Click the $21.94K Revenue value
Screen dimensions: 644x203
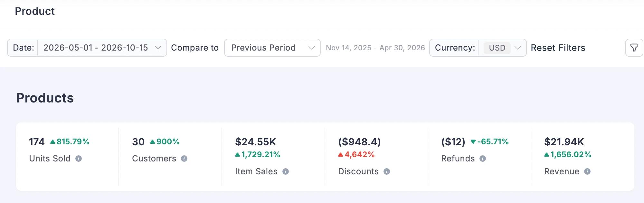[x=564, y=142]
